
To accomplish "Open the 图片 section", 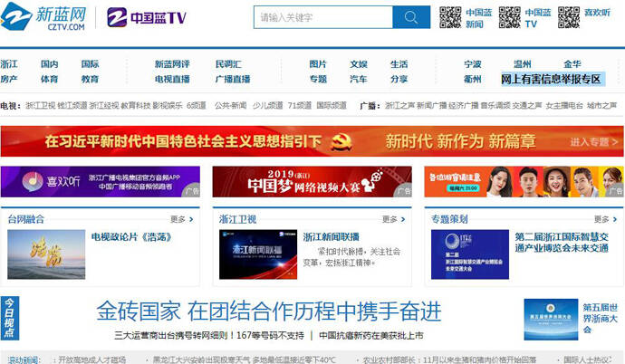I will tap(318, 64).
